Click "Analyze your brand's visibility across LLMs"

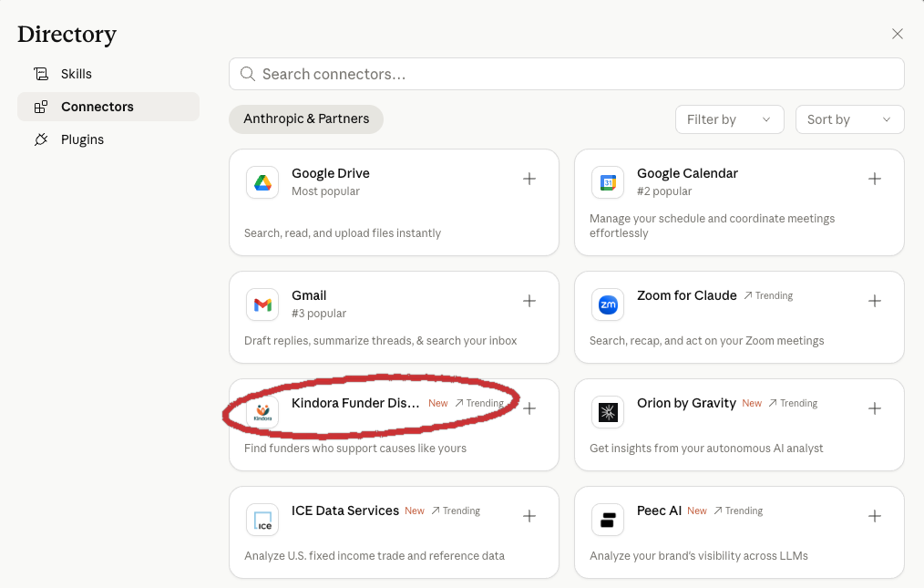[699, 556]
